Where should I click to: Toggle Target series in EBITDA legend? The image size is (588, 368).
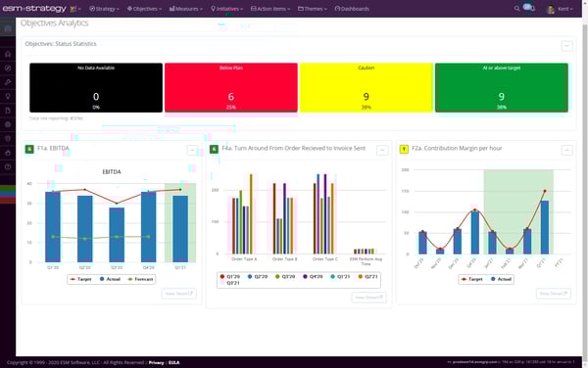tap(81, 279)
